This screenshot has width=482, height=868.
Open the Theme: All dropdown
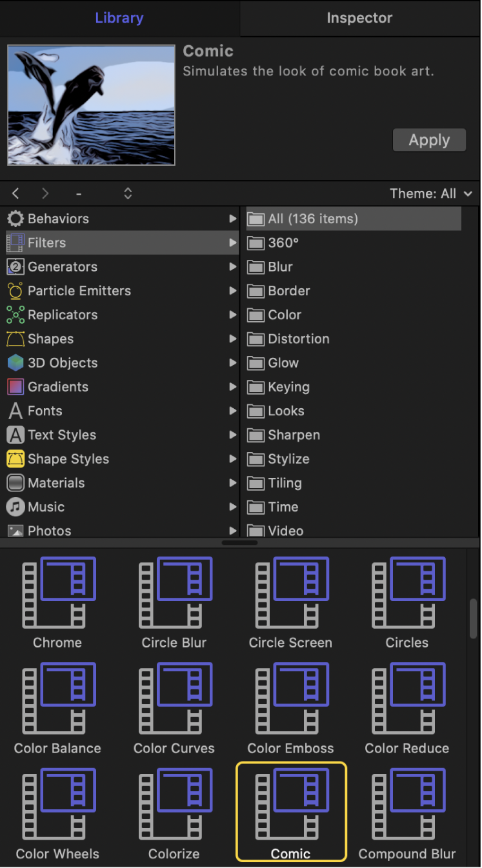click(x=431, y=193)
